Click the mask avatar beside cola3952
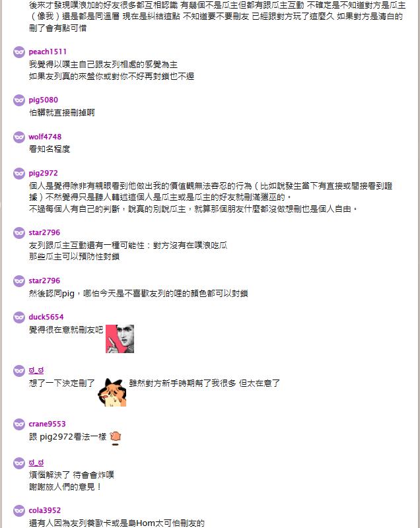 click(x=19, y=511)
